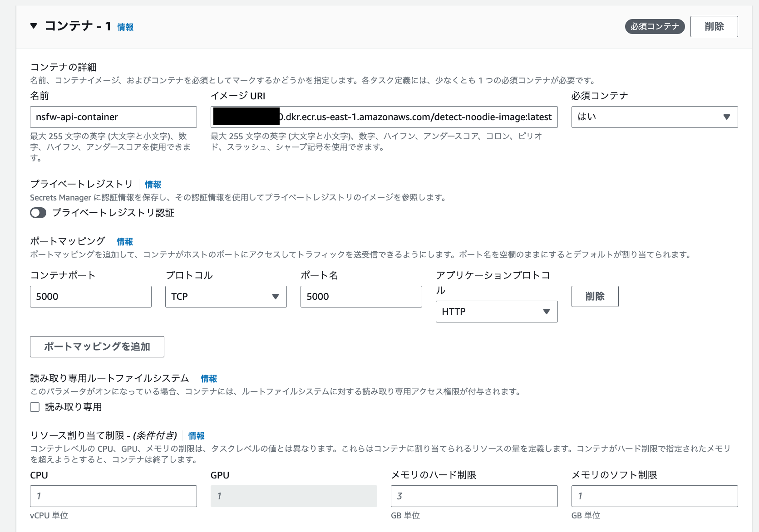Check the 読み取り専用 checkbox

click(x=34, y=407)
